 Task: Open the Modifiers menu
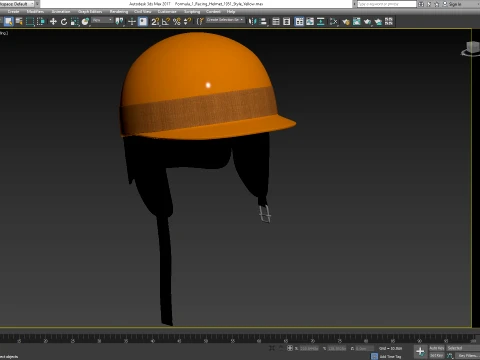coord(35,12)
